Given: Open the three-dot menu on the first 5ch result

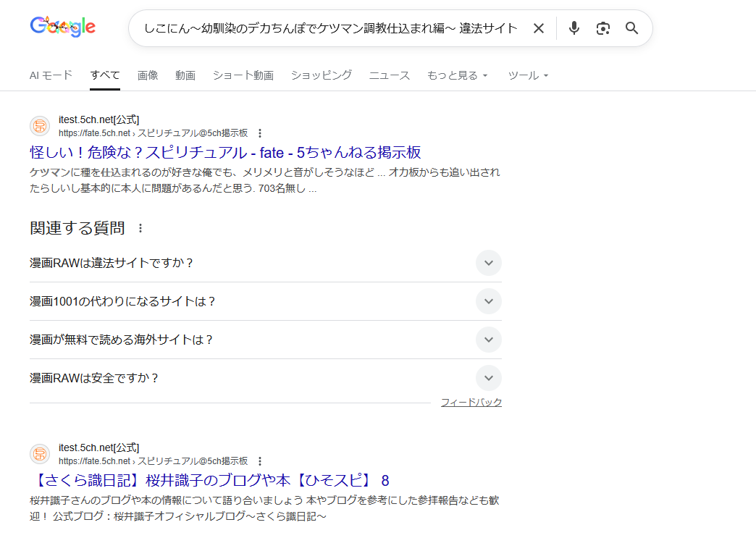Looking at the screenshot, I should [x=260, y=133].
